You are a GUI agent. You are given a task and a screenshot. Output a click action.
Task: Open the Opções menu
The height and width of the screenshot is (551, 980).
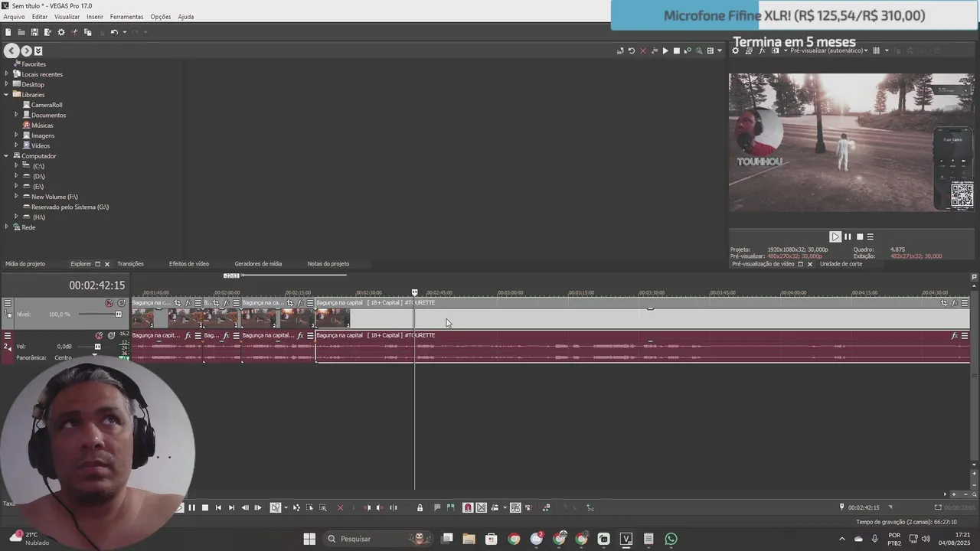(161, 17)
